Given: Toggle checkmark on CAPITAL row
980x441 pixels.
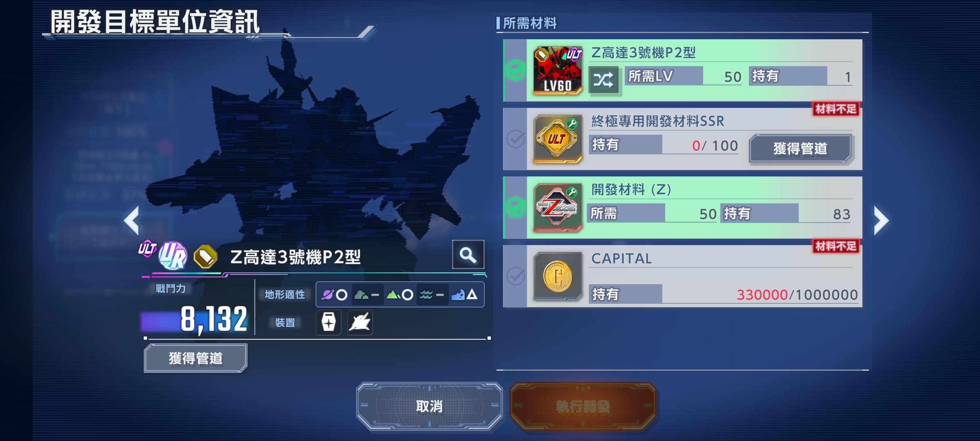Looking at the screenshot, I should 515,276.
